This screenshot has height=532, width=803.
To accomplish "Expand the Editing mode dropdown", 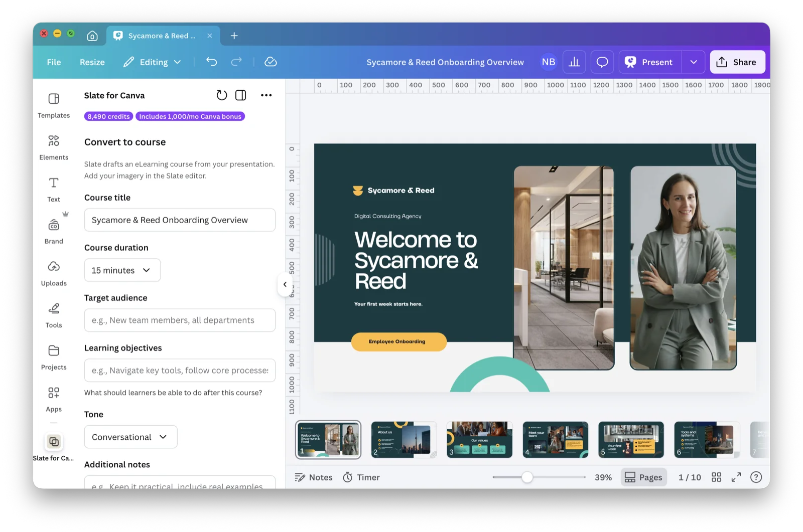I will tap(152, 62).
